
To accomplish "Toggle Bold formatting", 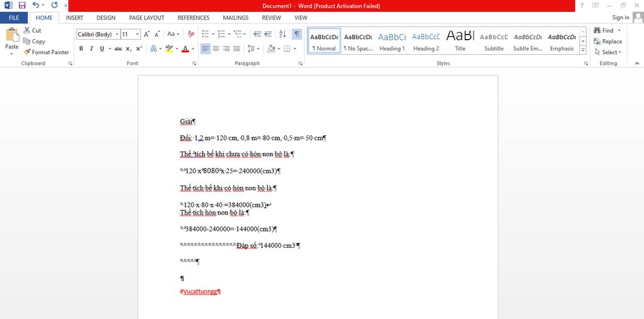I will [81, 48].
